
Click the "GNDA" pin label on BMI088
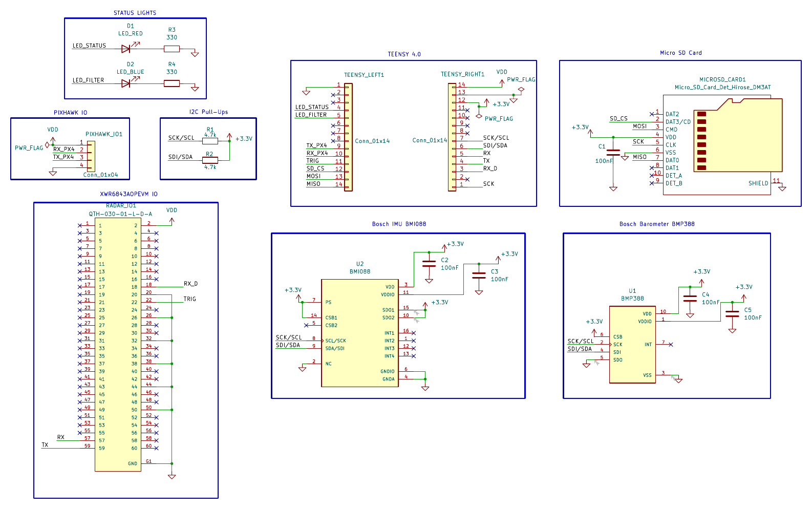[x=389, y=379]
